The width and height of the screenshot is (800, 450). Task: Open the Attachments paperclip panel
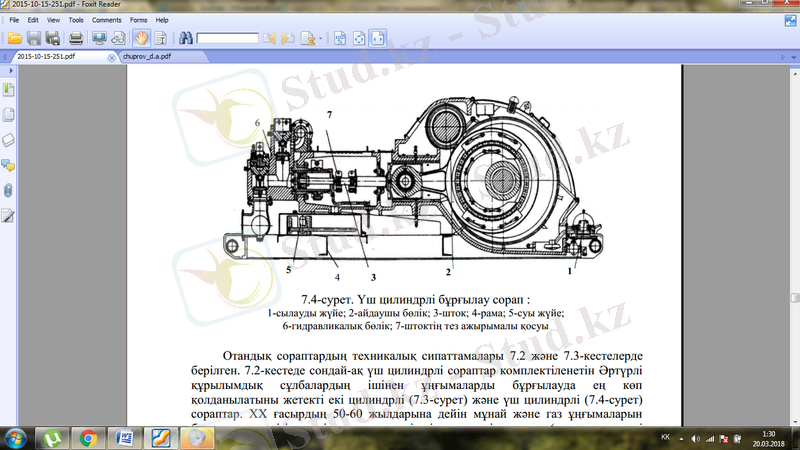8,190
